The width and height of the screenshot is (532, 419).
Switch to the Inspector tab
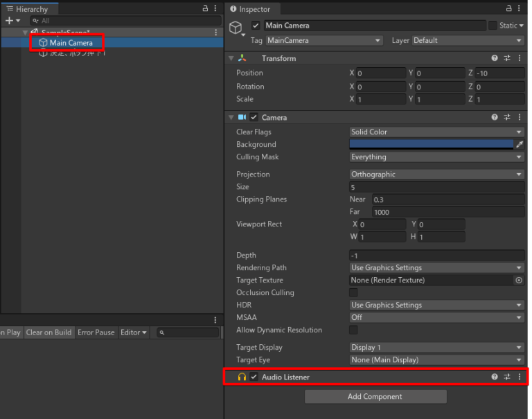coord(251,9)
